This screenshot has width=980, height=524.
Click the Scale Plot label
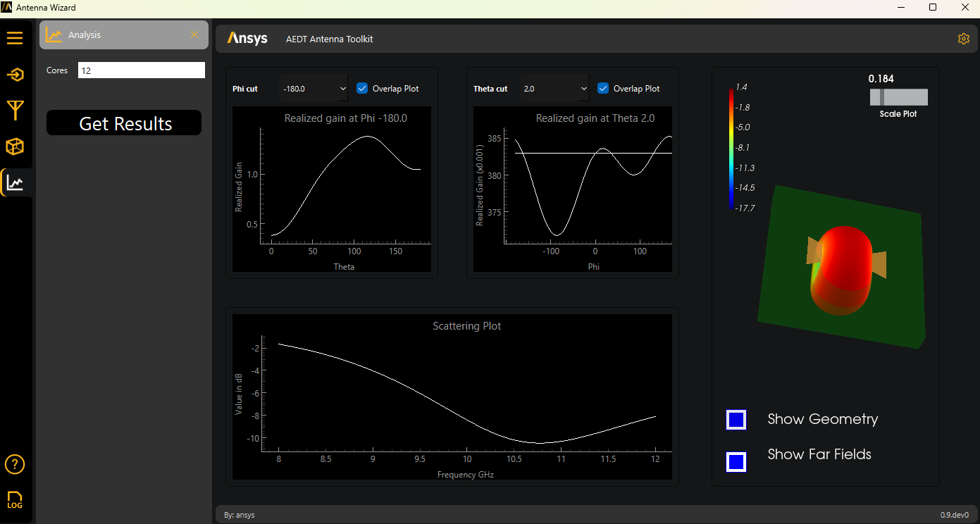coord(898,114)
